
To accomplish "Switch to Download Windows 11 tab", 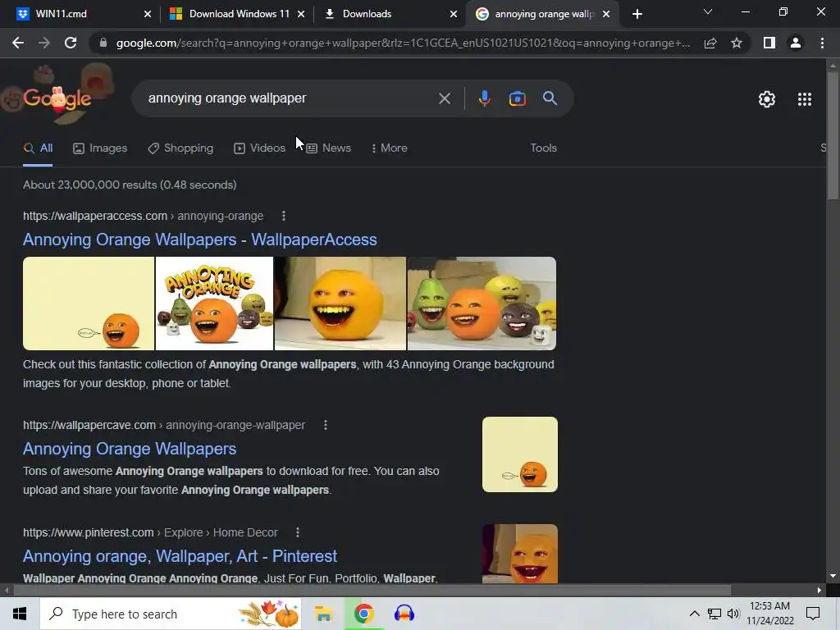I will click(237, 14).
